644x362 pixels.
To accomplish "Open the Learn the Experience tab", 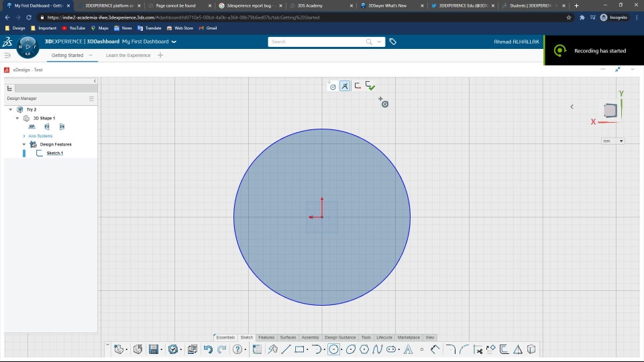I will click(x=128, y=55).
